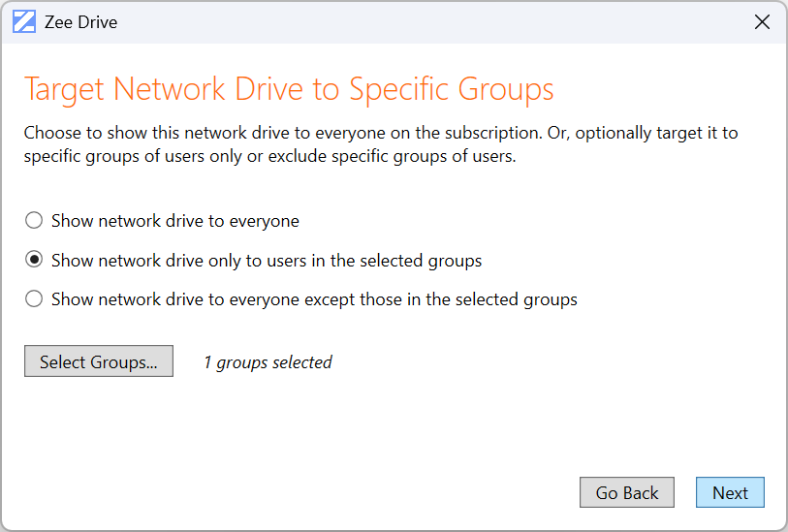Click the description line starting 'Choose to show'
Image resolution: width=788 pixels, height=532 pixels.
[x=380, y=133]
